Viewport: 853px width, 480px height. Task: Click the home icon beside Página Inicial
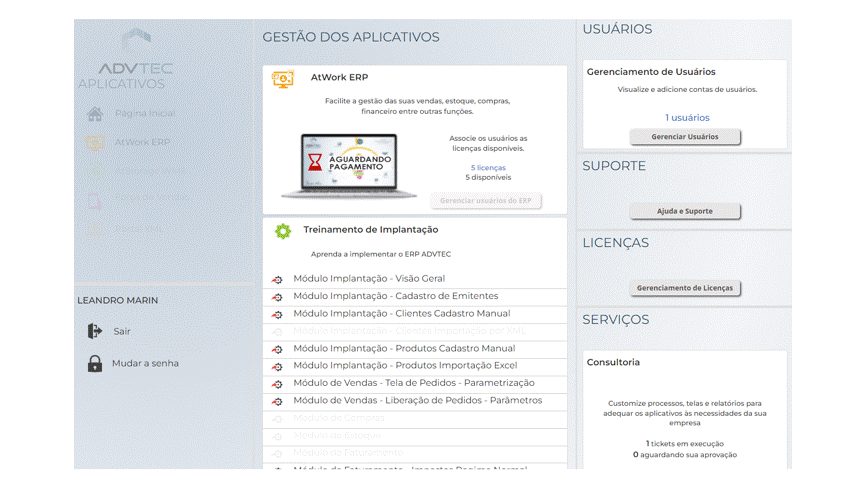[x=95, y=114]
